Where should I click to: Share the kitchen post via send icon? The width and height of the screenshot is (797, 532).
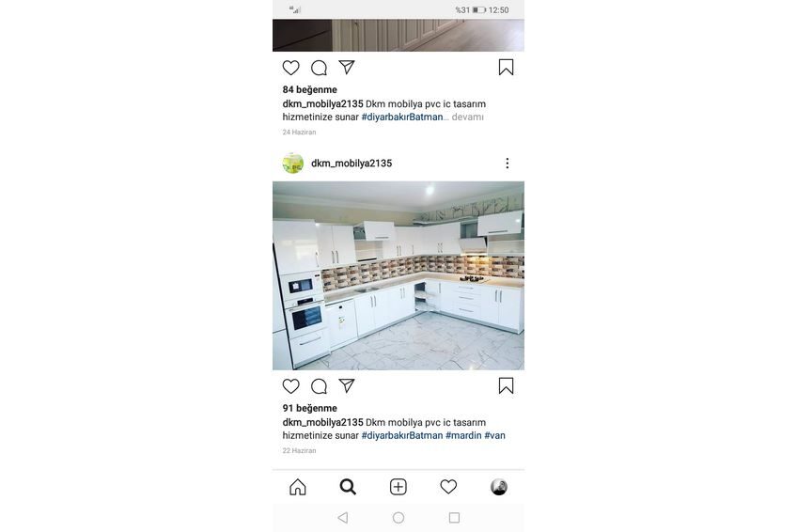pos(347,385)
